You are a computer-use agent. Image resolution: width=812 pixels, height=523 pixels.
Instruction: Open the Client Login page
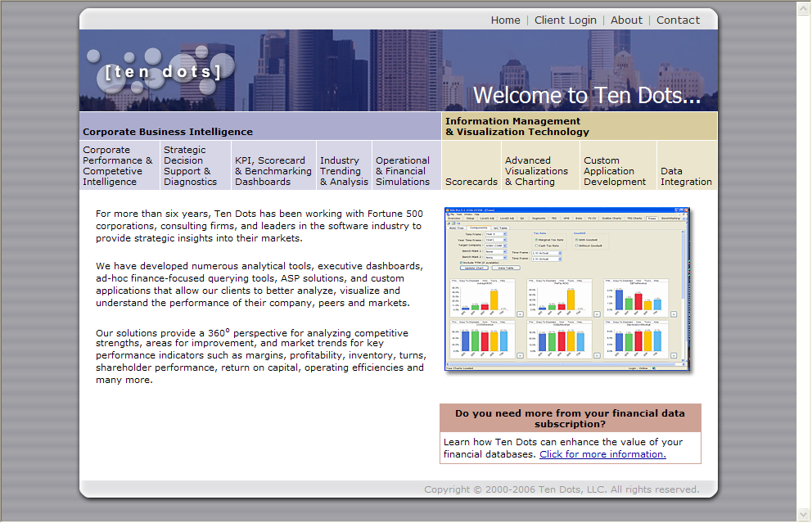[566, 20]
